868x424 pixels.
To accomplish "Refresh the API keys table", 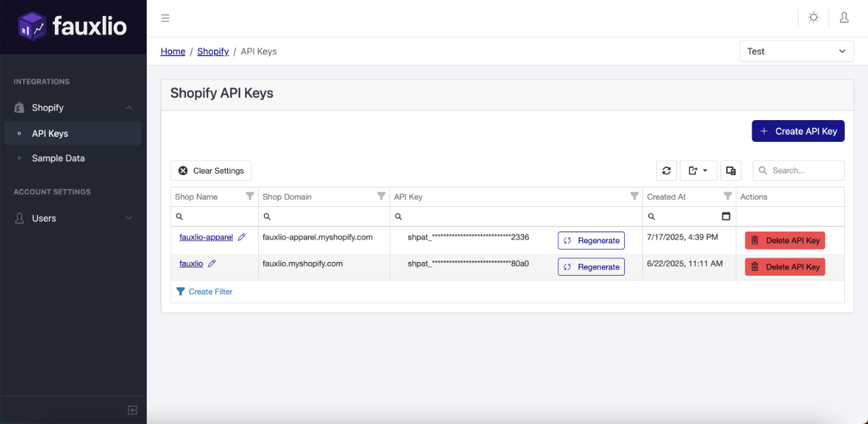I will pos(666,171).
